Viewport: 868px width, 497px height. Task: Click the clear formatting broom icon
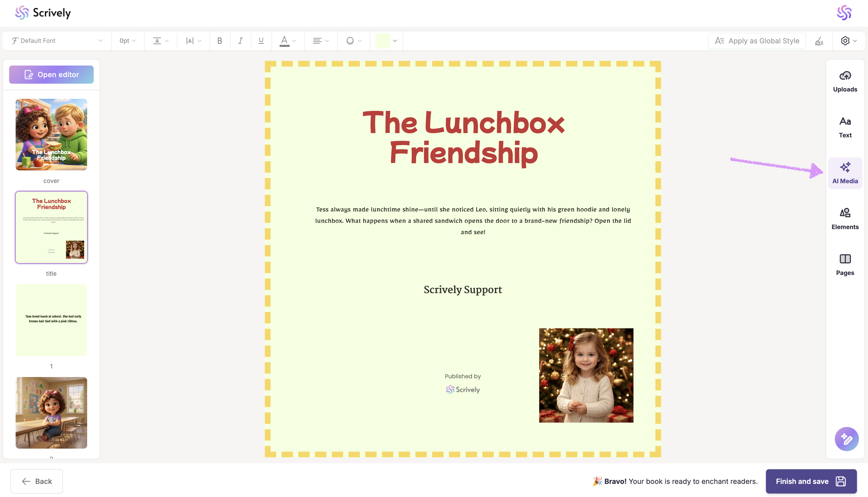[819, 41]
